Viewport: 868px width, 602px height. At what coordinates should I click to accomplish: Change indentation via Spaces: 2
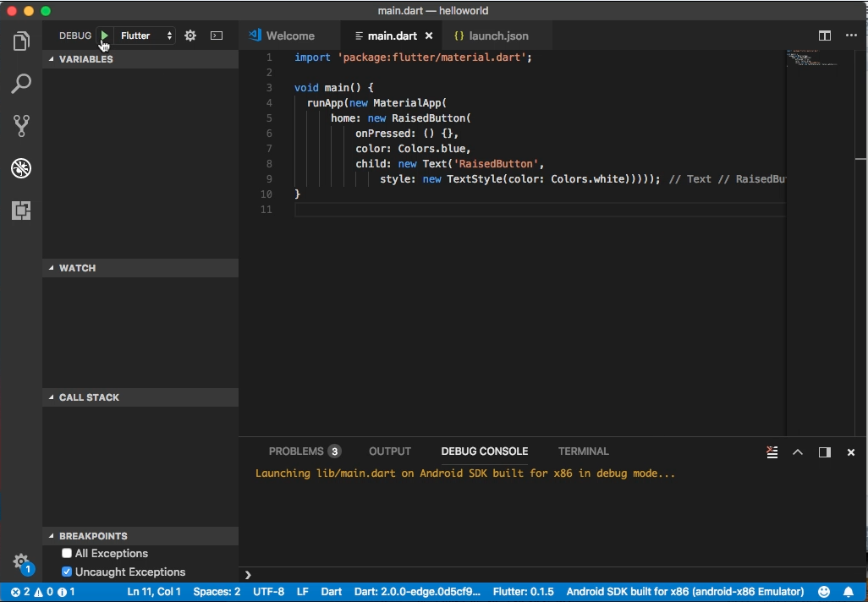click(x=217, y=592)
